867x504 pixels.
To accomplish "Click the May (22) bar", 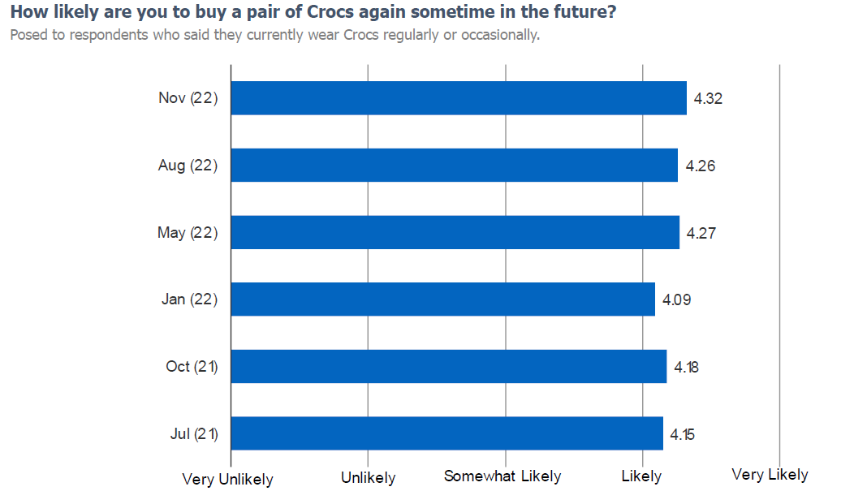I will 455,233.
